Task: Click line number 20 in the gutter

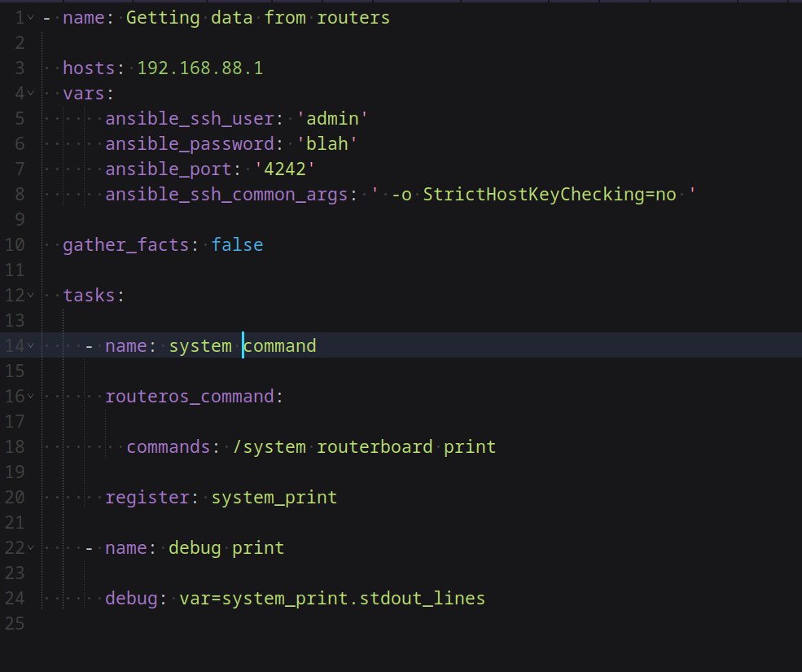Action: click(15, 498)
